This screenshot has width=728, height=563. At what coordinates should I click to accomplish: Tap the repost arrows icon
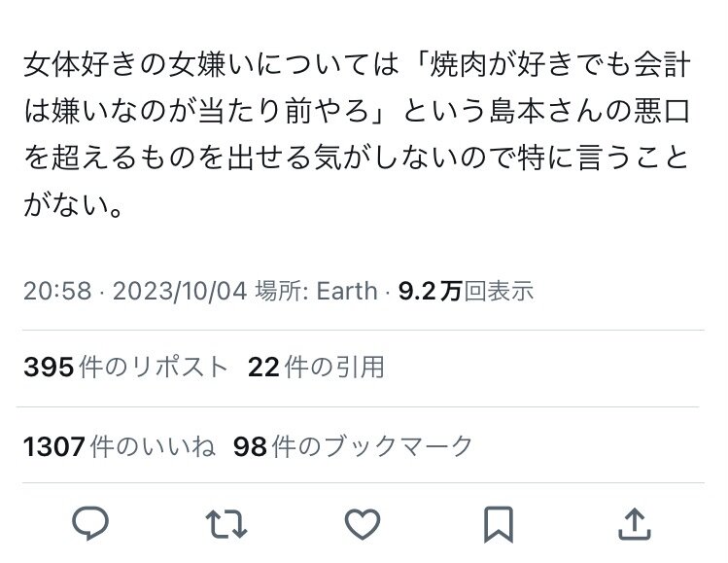click(226, 525)
